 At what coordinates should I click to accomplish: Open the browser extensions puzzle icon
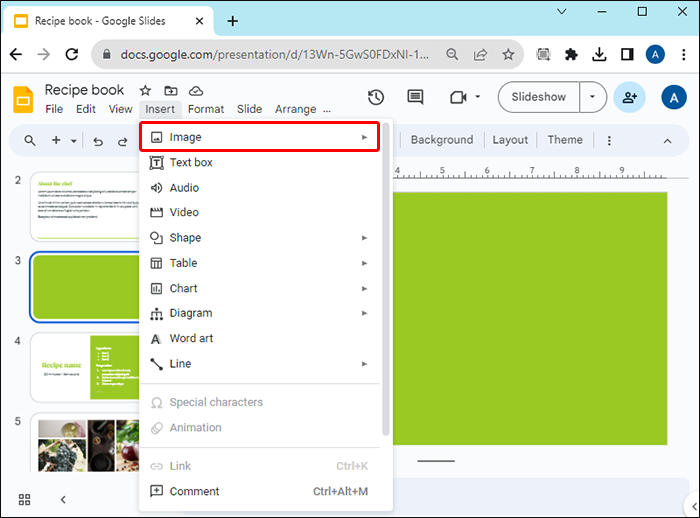point(571,54)
